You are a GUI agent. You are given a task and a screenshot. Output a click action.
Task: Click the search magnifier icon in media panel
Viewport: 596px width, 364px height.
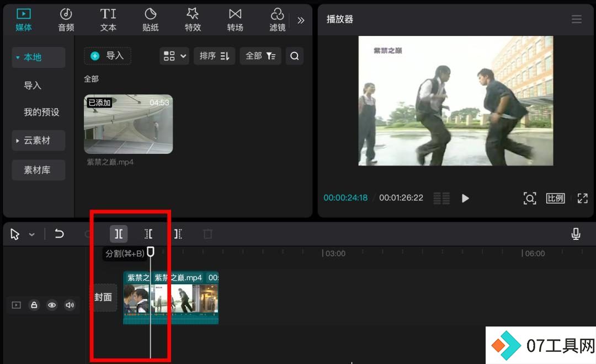295,56
